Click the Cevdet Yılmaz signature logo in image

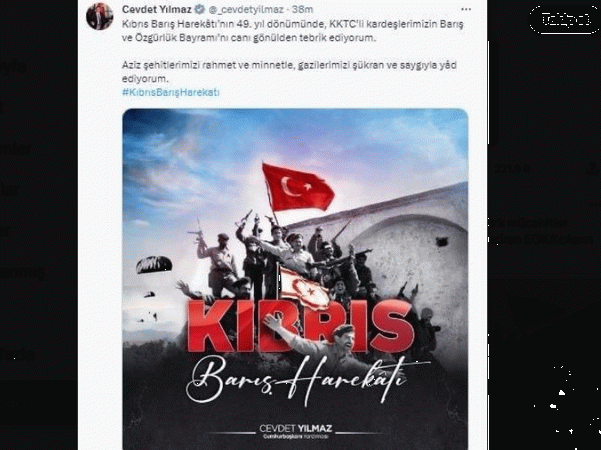pyautogui.click(x=296, y=431)
